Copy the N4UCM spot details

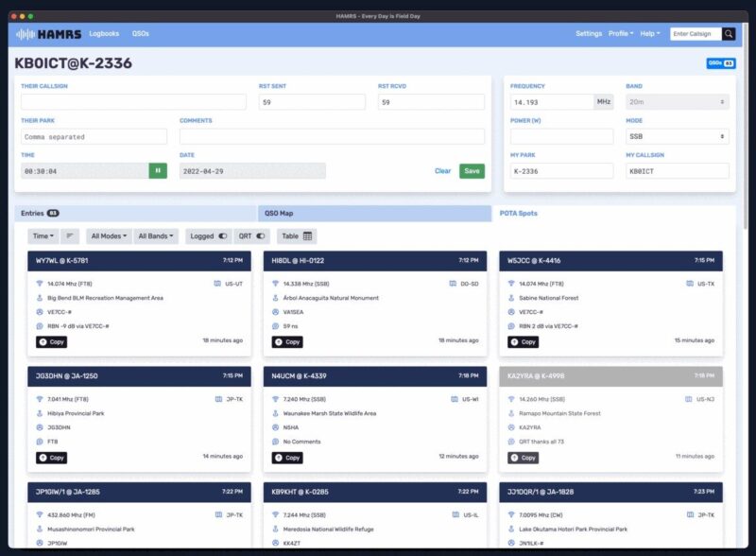coord(287,458)
